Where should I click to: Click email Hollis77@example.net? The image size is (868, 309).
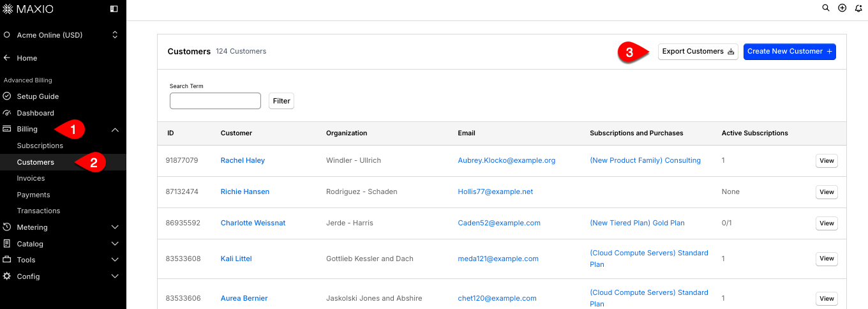click(x=495, y=192)
